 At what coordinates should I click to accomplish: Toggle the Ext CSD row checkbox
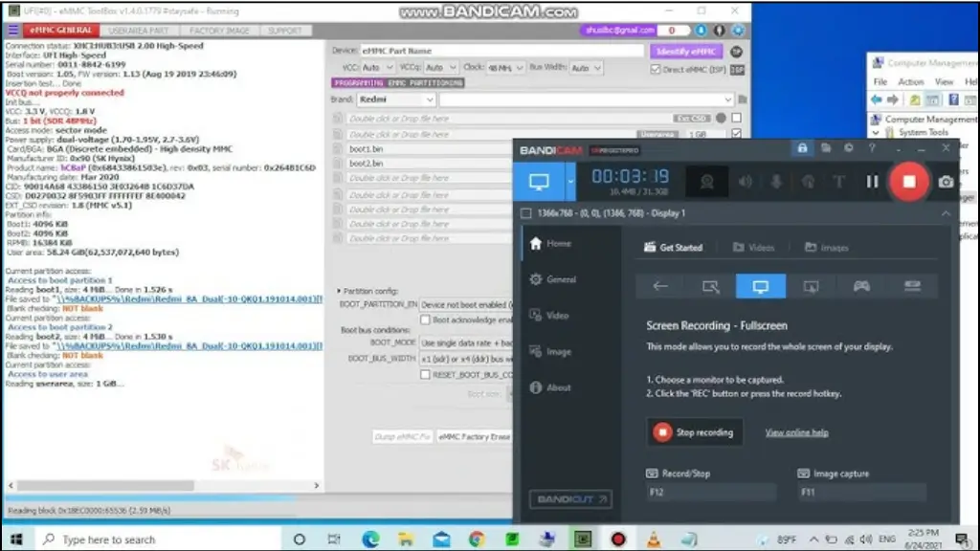[736, 118]
